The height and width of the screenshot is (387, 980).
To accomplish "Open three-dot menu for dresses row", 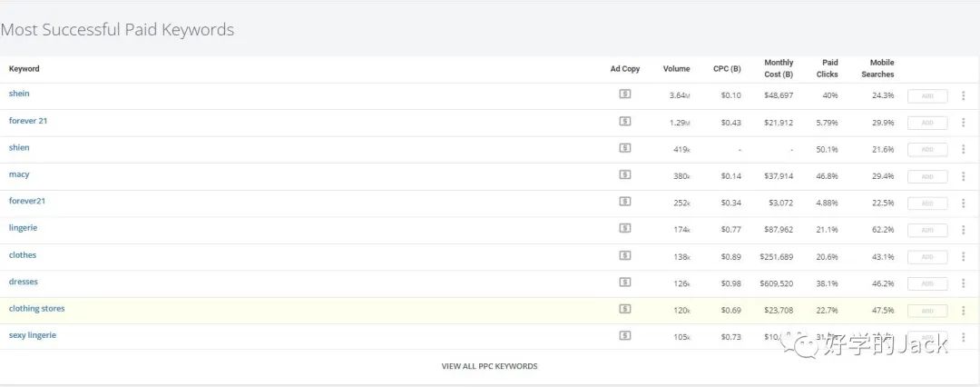I will (x=964, y=283).
